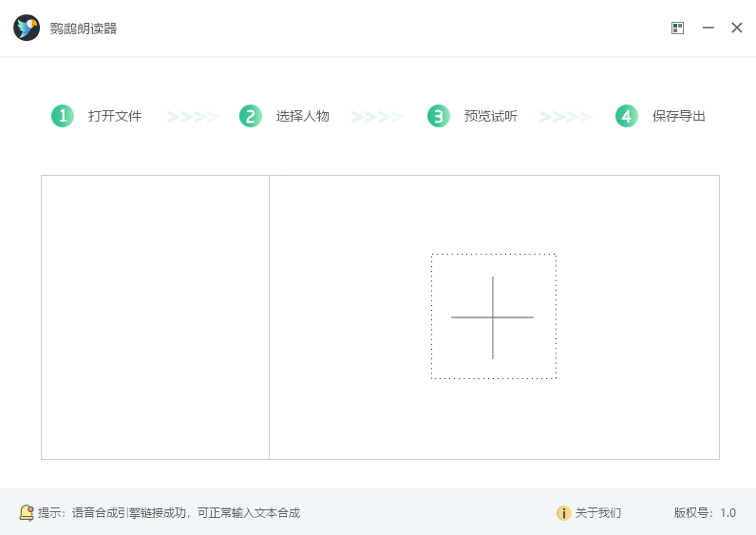This screenshot has width=756, height=535.
Task: Click the bell notification icon in status bar
Action: 27,512
